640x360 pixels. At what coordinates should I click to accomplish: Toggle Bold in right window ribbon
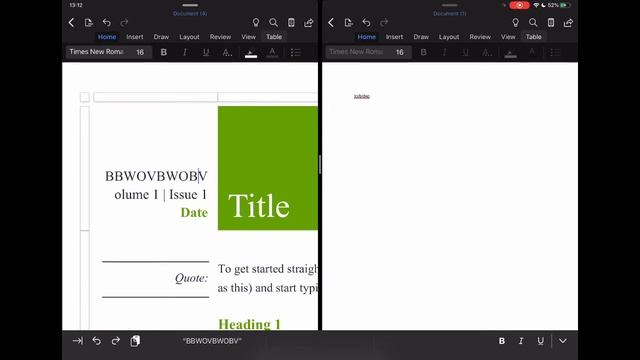[423, 52]
